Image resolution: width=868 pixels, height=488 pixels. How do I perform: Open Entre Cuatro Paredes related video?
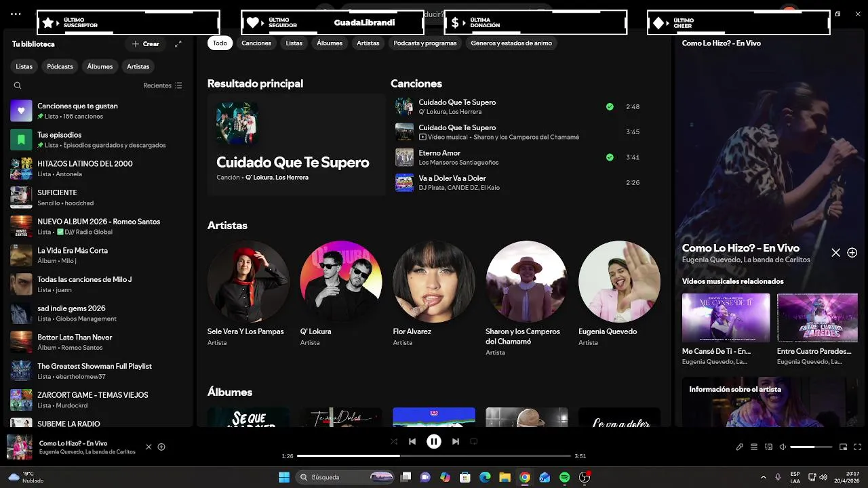817,330
